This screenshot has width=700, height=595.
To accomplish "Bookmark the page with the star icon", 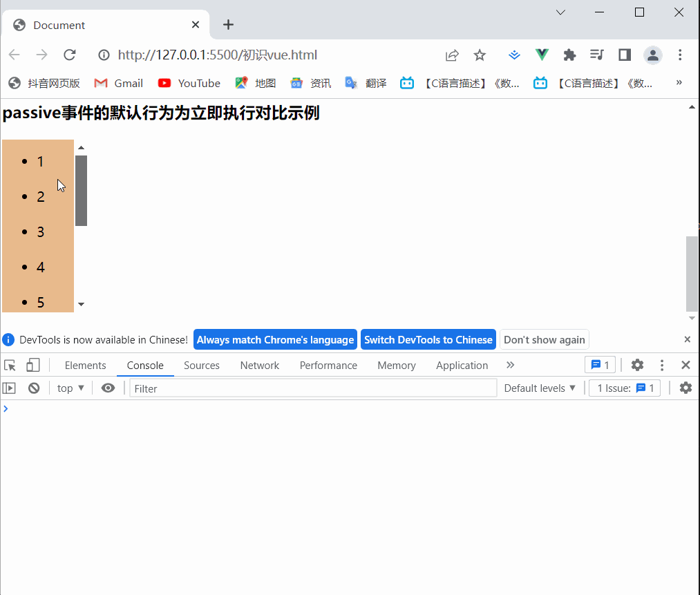I will [480, 55].
